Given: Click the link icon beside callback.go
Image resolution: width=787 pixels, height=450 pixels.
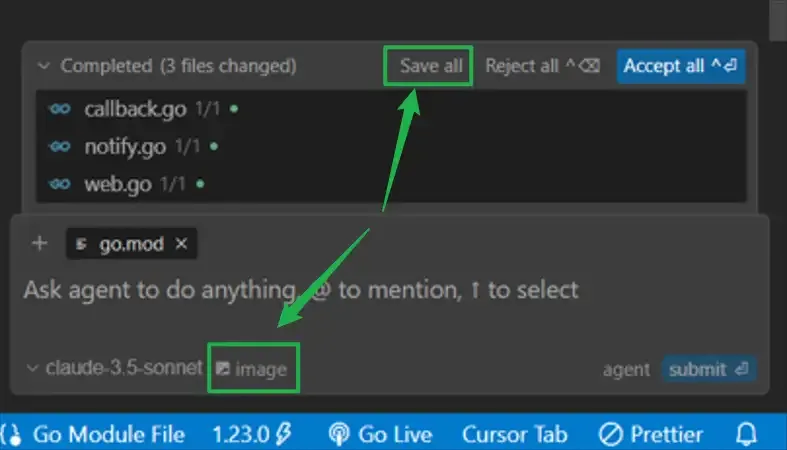Looking at the screenshot, I should (x=61, y=109).
